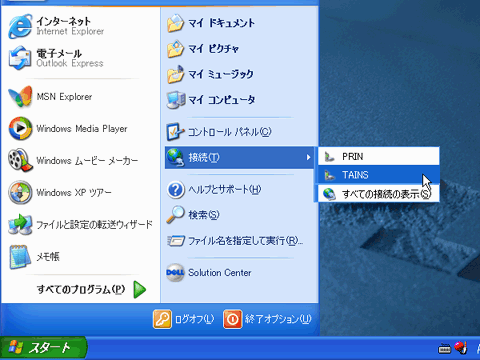
Task: Open the Dell Solution Center icon
Action: (175, 273)
